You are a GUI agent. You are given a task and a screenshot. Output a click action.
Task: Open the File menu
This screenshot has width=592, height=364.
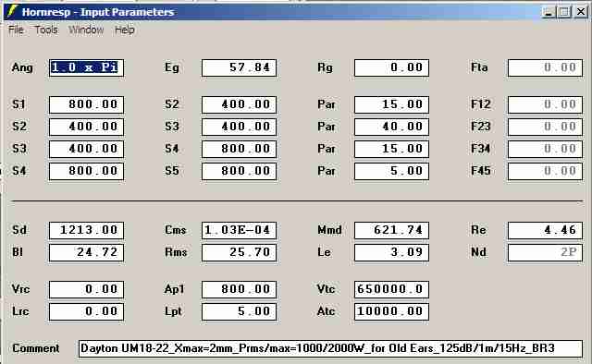(16, 30)
